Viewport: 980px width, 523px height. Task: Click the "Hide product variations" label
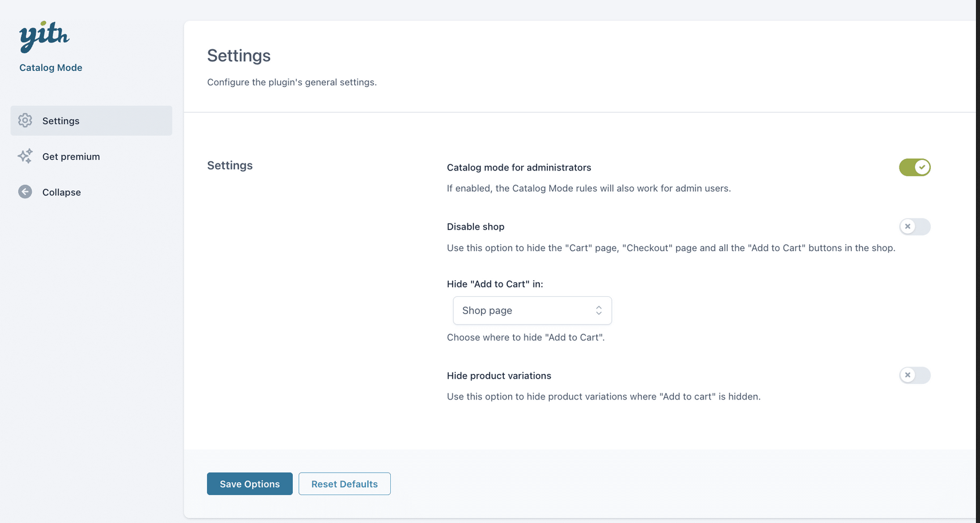tap(499, 376)
